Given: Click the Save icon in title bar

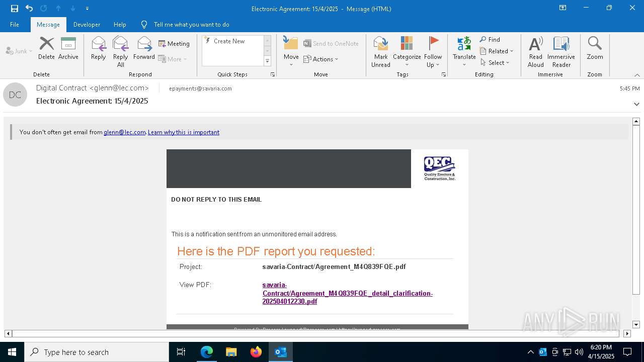Looking at the screenshot, I should [14, 9].
